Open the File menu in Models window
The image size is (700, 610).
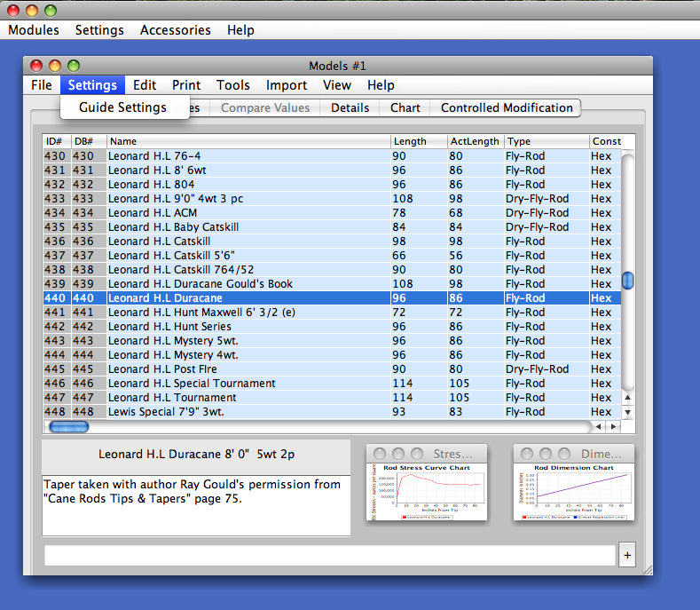[x=42, y=85]
